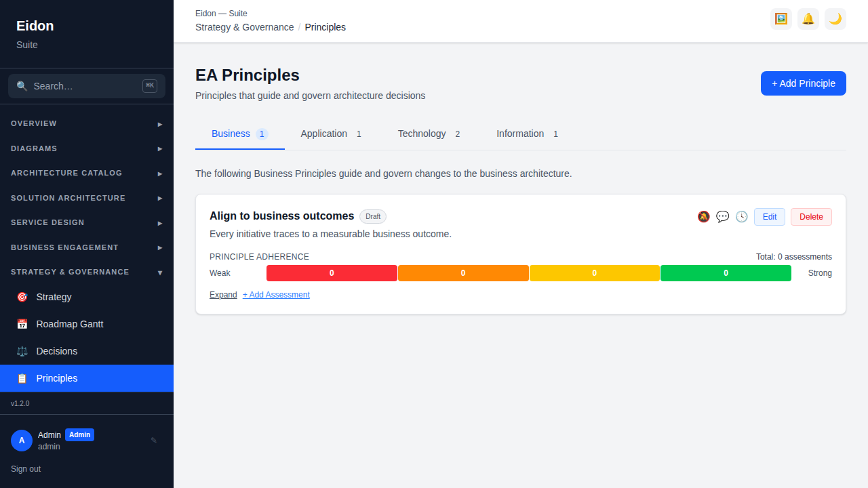Screen dimensions: 868x488
Task: Click the 'Align to business outcomes' title
Action: coord(281,216)
